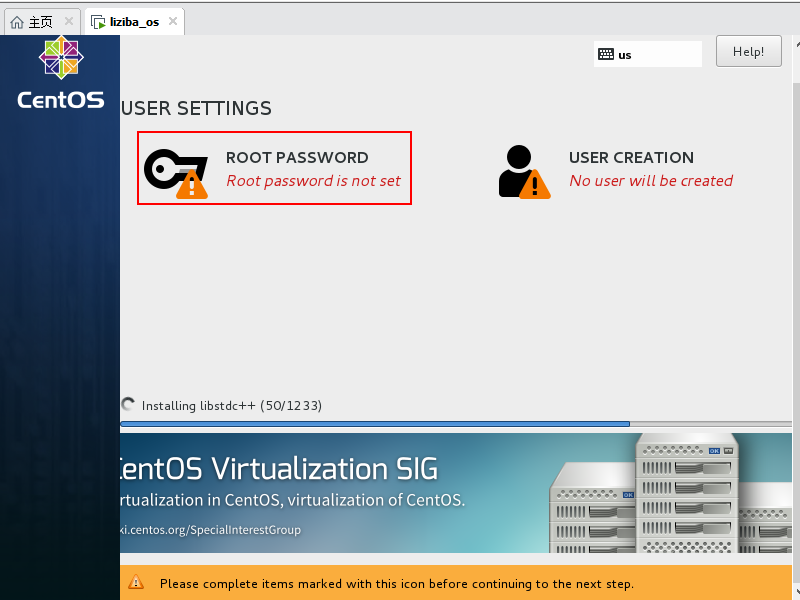Open the ROOT PASSWORD setting
Screen dimensions: 800x600
[297, 157]
